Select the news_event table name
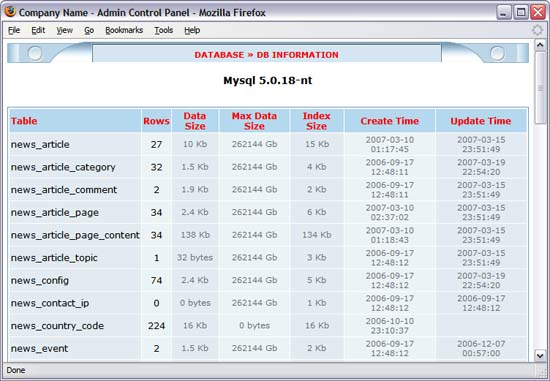550x381 pixels. pos(39,349)
